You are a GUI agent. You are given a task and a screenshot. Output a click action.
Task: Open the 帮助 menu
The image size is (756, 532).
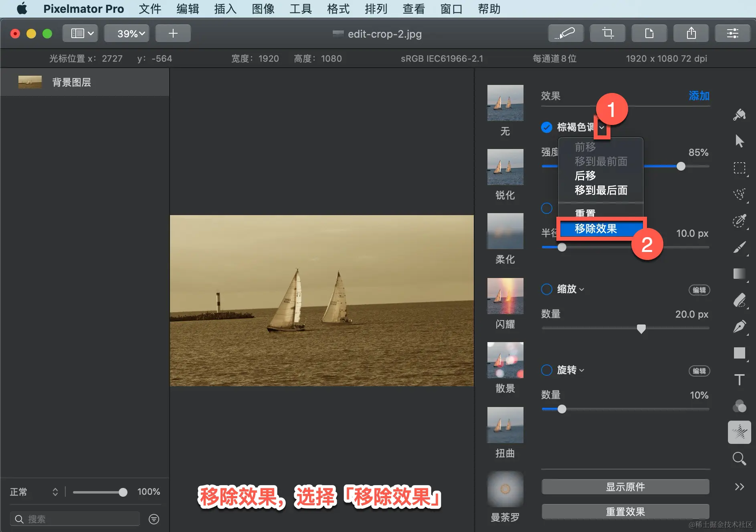pyautogui.click(x=489, y=9)
